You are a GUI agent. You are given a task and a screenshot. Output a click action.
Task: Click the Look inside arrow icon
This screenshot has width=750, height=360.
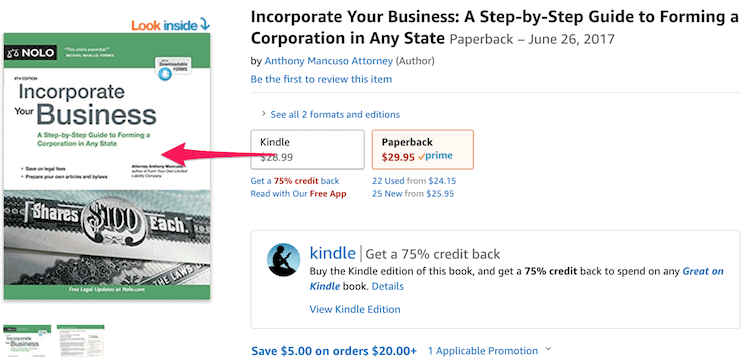tap(204, 23)
